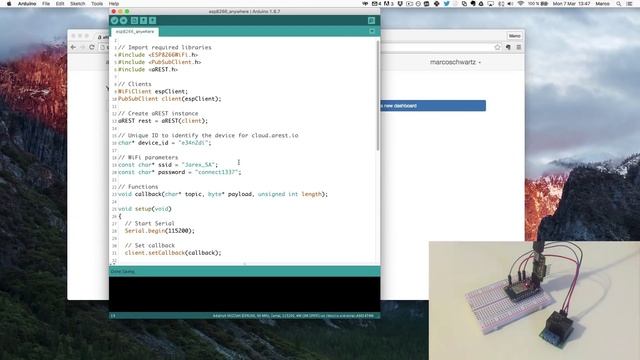
Task: Open a sketch using toolbar arrow-up icon
Action: click(143, 21)
